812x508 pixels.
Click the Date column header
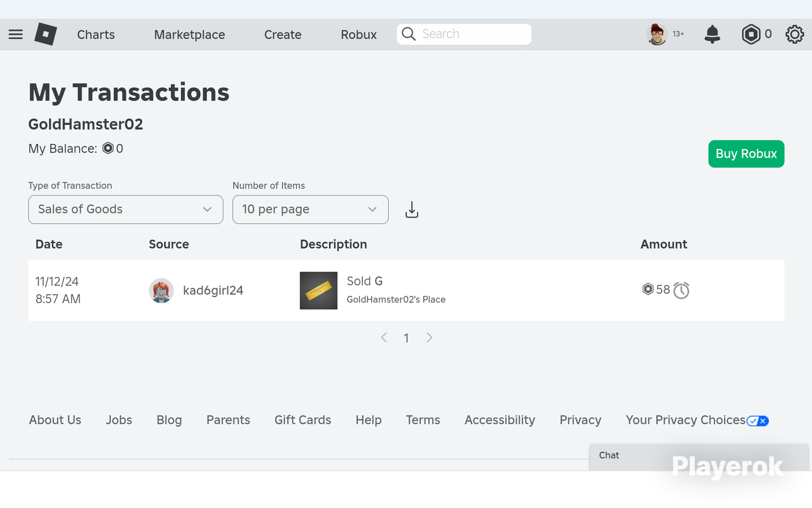point(49,244)
